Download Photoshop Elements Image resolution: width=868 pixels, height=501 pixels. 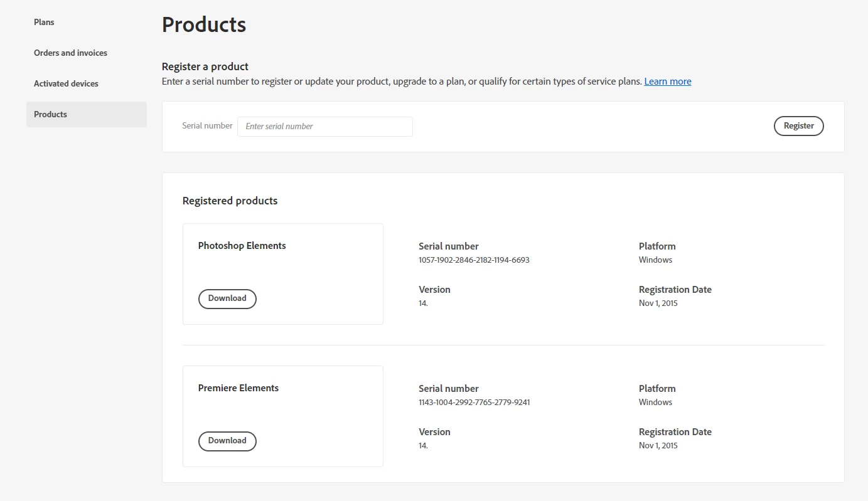[227, 299]
